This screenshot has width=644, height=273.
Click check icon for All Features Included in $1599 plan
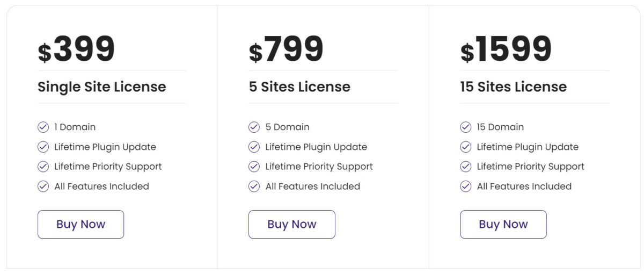(466, 186)
